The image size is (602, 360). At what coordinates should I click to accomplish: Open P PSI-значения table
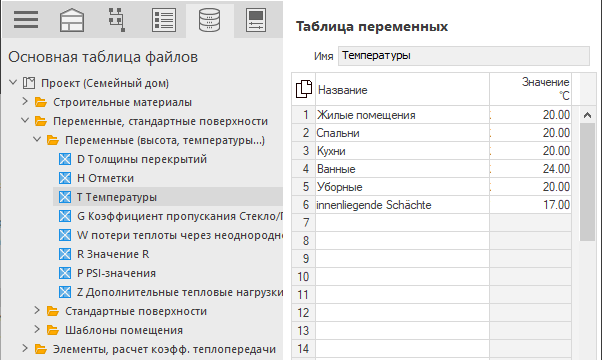pos(116,273)
